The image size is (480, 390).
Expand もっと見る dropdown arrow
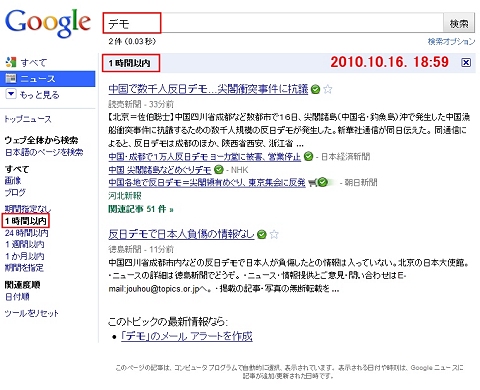(x=11, y=94)
